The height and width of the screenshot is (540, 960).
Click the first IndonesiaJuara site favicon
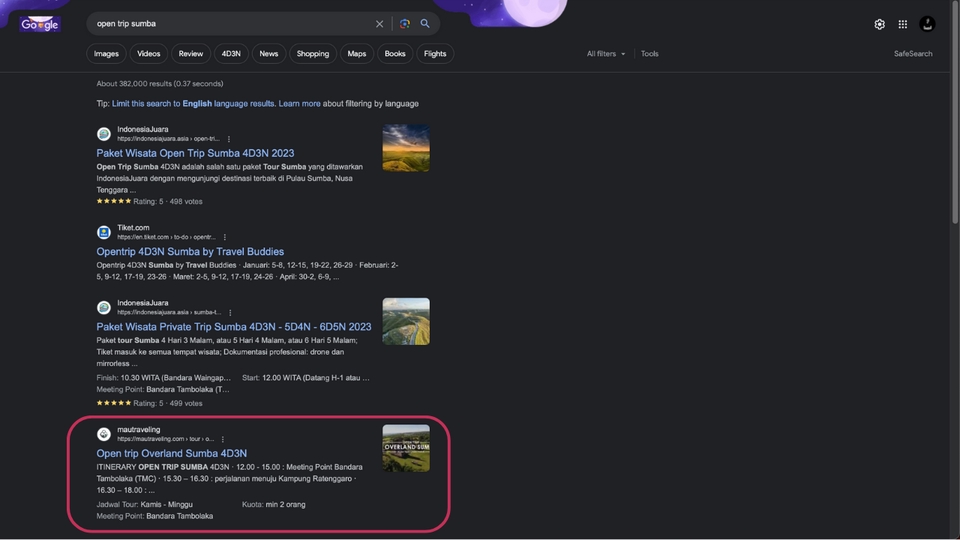tap(103, 133)
